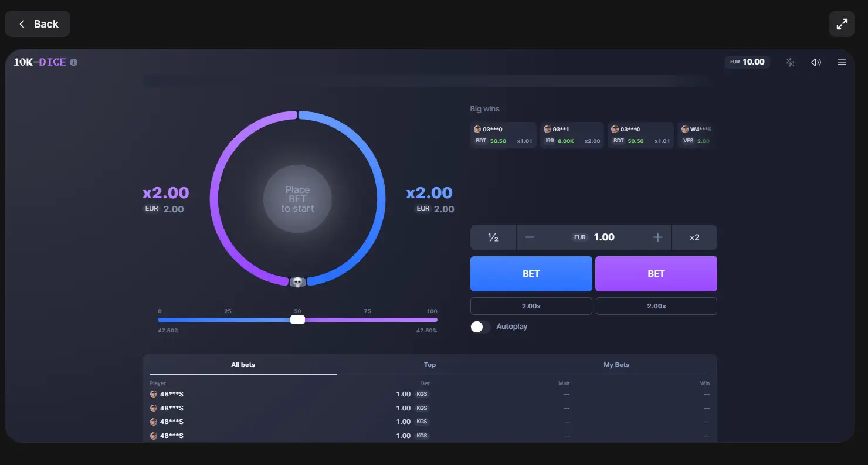
Task: Switch to the All bets tab
Action: [x=243, y=365]
